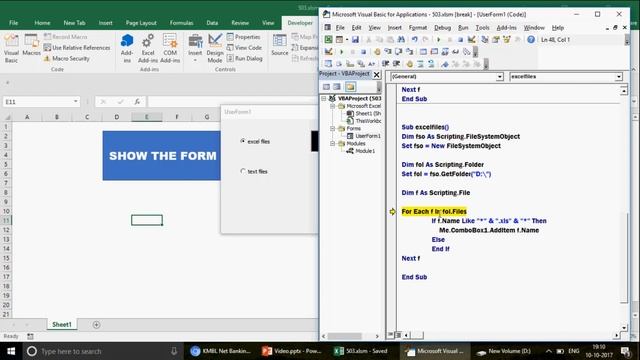This screenshot has height=360, width=640.
Task: Toggle Folders view in Project Explorer
Action: pos(350,87)
